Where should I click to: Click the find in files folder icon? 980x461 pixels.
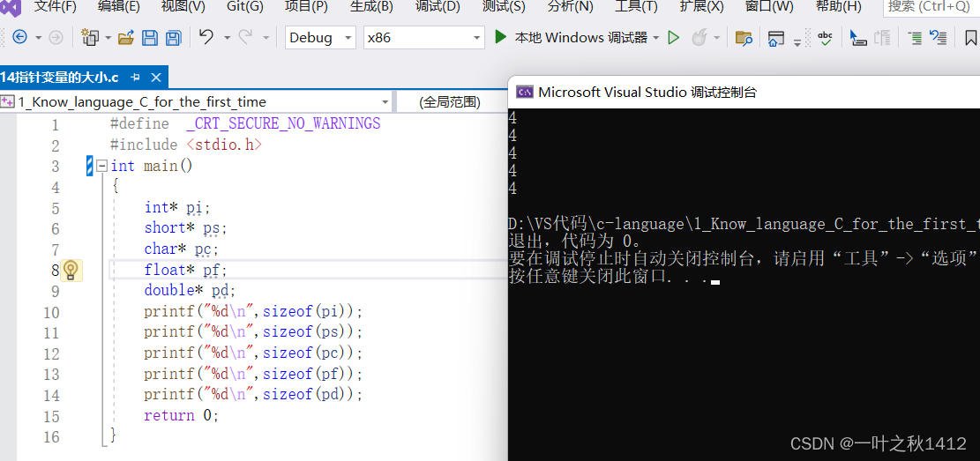[744, 38]
